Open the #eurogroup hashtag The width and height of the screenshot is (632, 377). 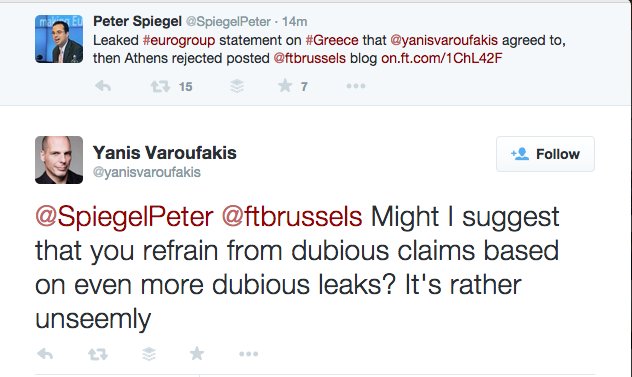tap(179, 40)
